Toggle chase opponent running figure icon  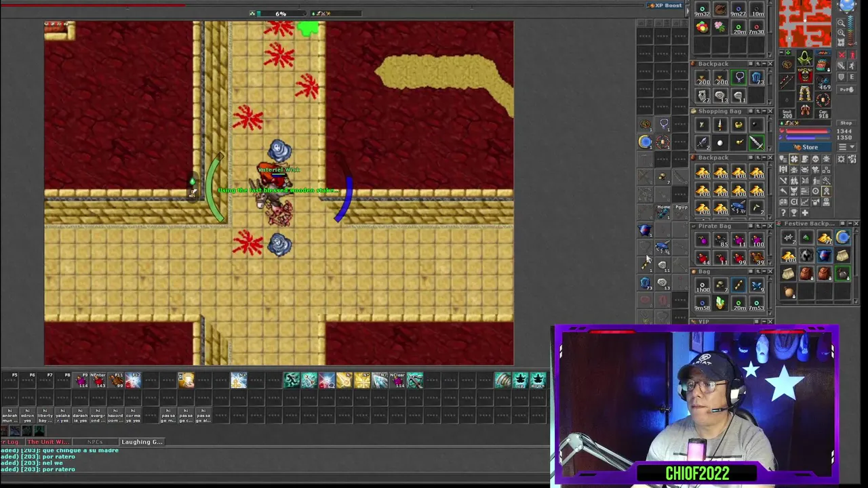[x=852, y=66]
